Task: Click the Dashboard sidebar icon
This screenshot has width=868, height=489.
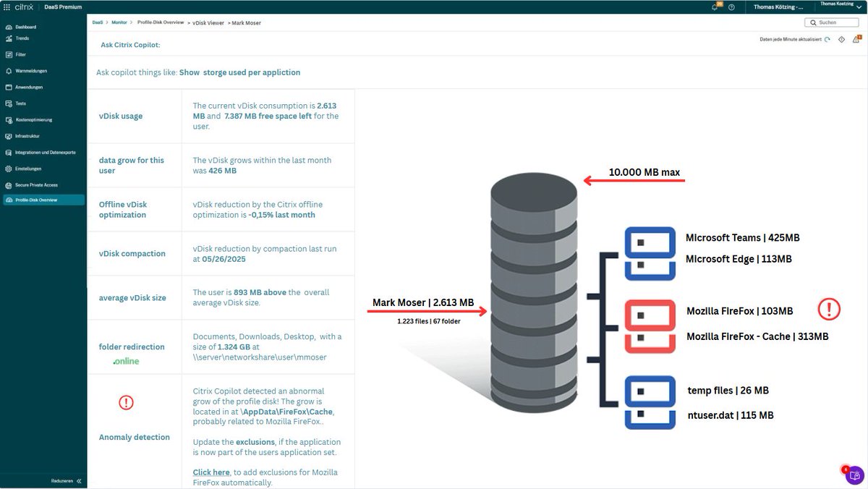Action: click(9, 27)
